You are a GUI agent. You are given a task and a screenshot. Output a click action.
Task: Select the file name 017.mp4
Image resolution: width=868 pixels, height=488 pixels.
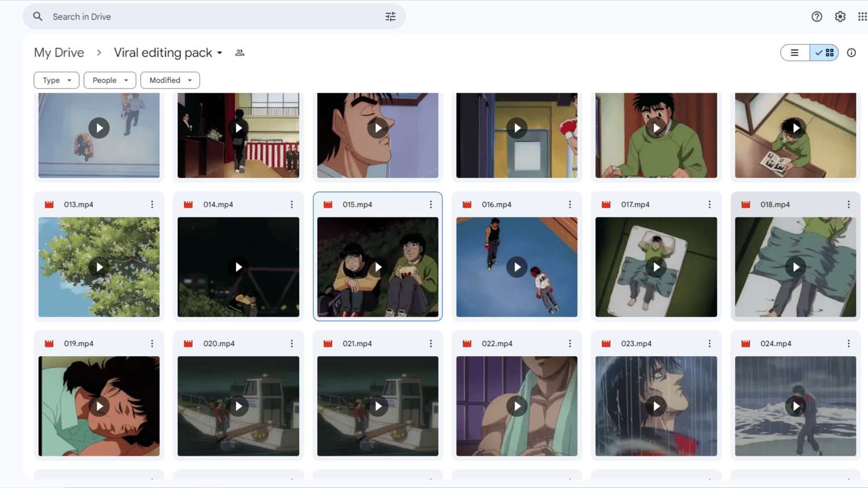pyautogui.click(x=635, y=204)
